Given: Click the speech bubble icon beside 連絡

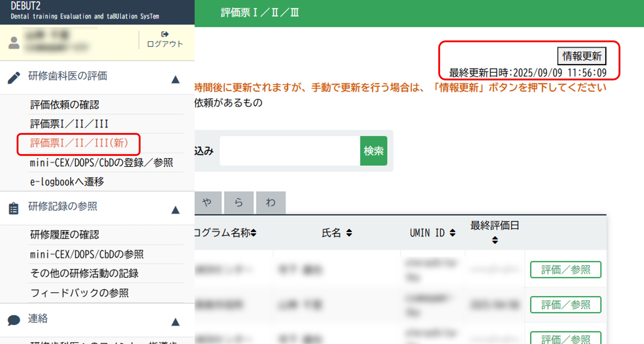Looking at the screenshot, I should pyautogui.click(x=14, y=320).
